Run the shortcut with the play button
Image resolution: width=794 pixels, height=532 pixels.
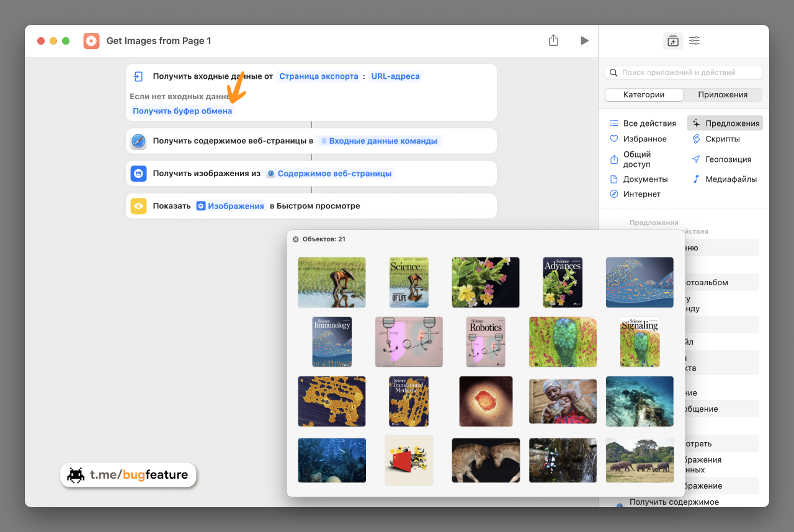pos(584,40)
